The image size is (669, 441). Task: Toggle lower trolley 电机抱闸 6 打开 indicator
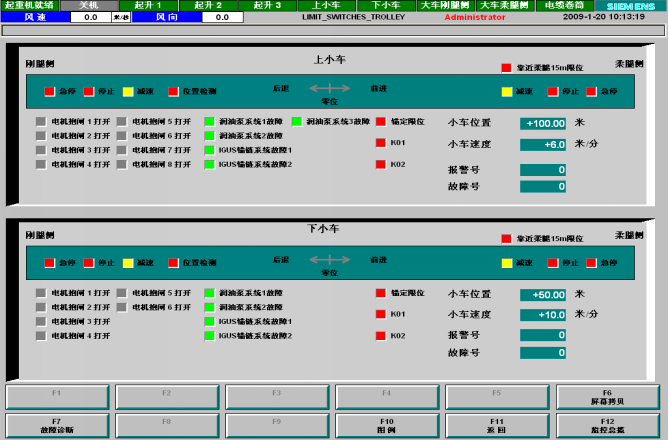(x=122, y=308)
